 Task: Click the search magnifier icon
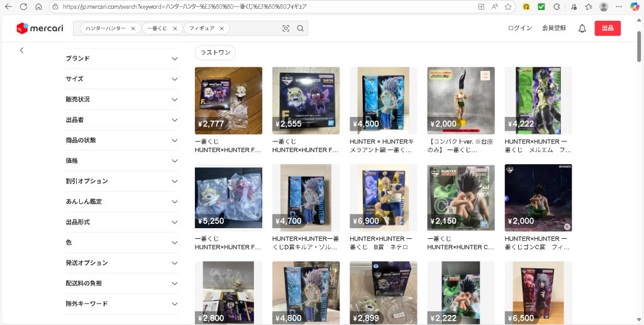[x=300, y=28]
